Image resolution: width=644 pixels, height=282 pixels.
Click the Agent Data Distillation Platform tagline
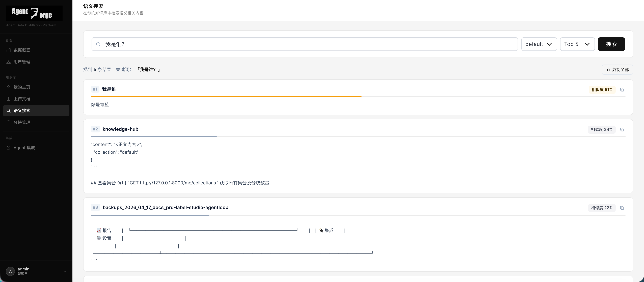click(x=31, y=25)
